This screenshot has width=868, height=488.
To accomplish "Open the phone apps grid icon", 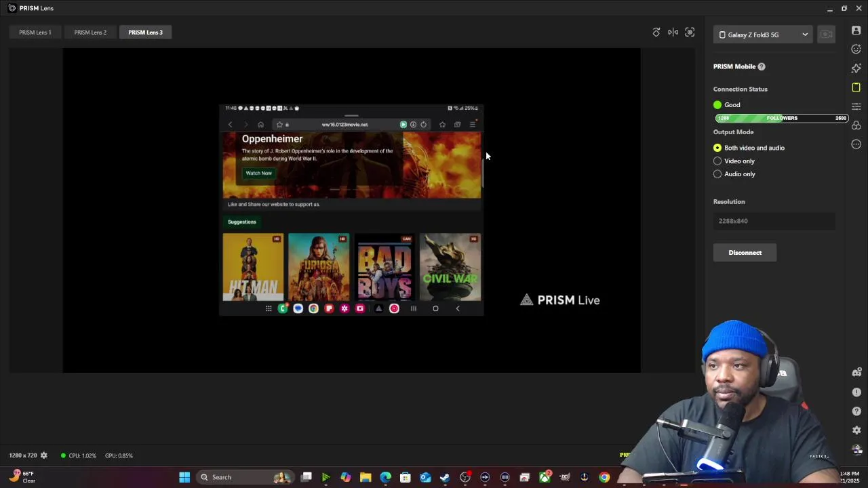I will [269, 308].
